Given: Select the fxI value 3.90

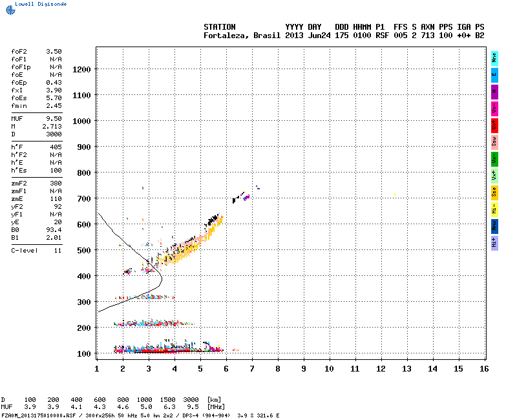Looking at the screenshot, I should (x=54, y=90).
